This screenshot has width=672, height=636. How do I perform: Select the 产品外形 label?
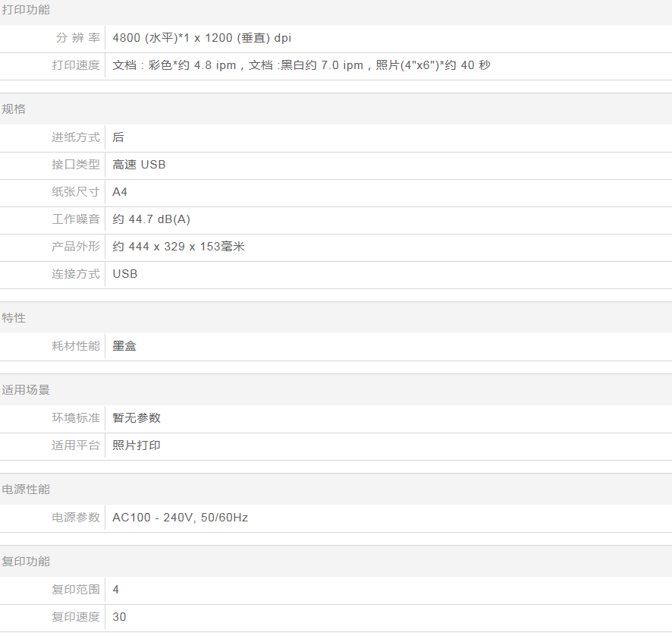[x=76, y=247]
